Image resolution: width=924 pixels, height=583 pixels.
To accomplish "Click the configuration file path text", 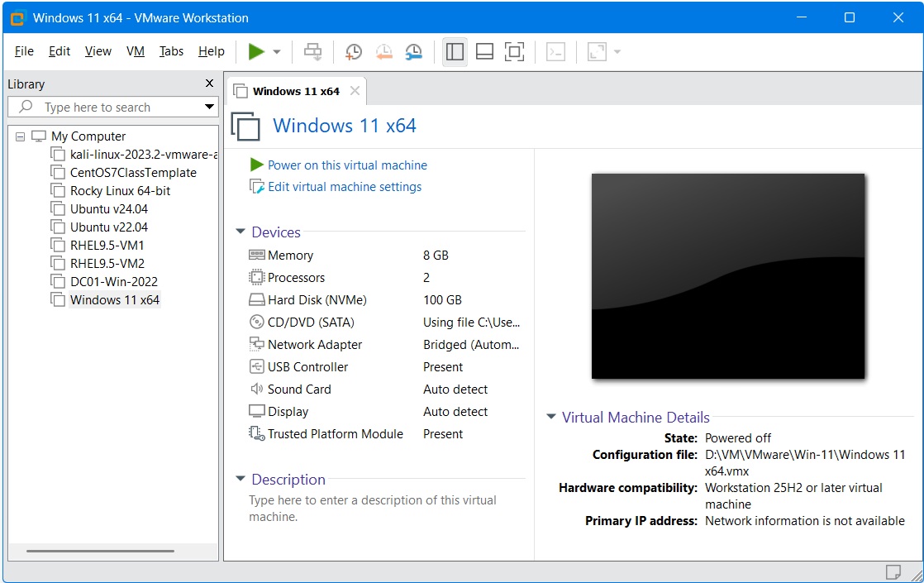I will tap(805, 463).
